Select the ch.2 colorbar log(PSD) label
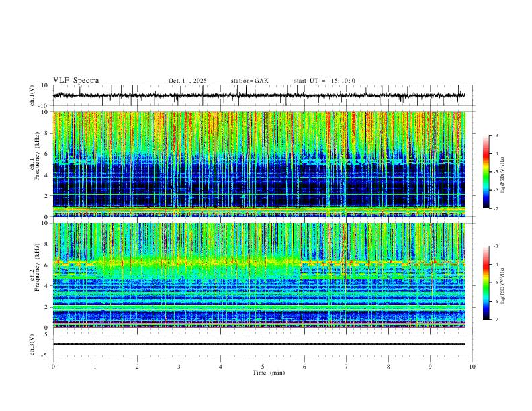 [502, 285]
